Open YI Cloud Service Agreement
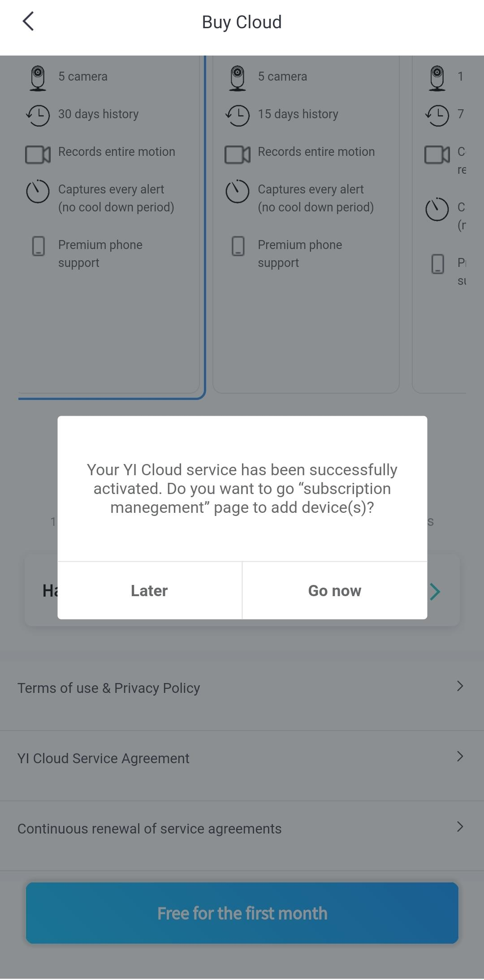484x980 pixels. [x=104, y=758]
